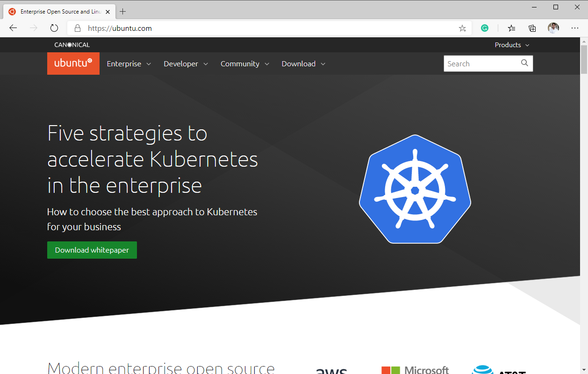Open the Products dropdown
The width and height of the screenshot is (588, 374).
[512, 45]
